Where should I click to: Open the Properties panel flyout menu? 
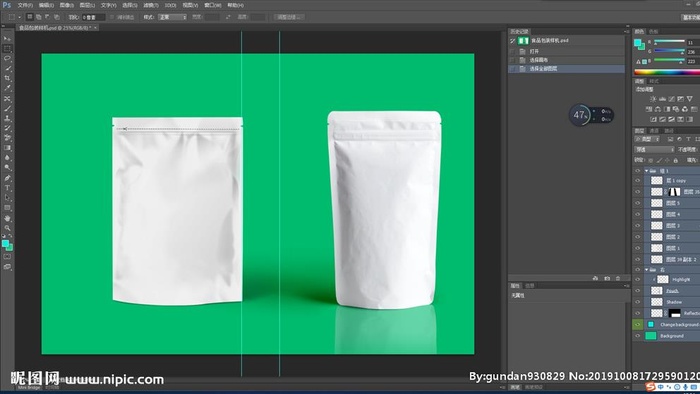(627, 286)
